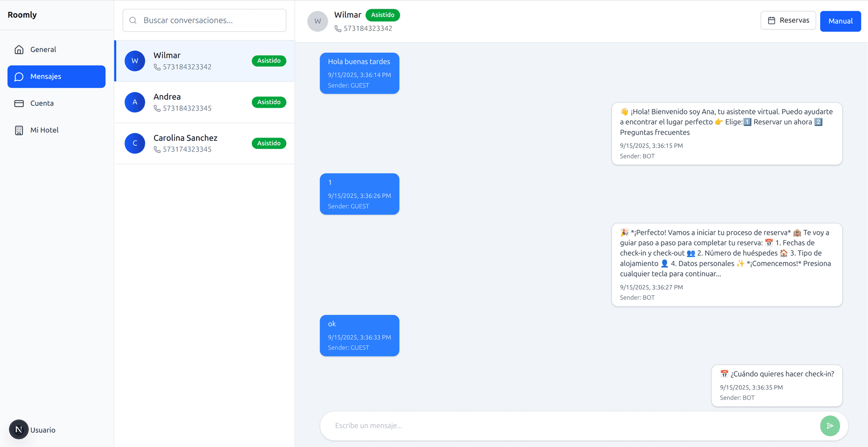Image resolution: width=868 pixels, height=447 pixels.
Task: Open the General section home icon
Action: tap(19, 49)
